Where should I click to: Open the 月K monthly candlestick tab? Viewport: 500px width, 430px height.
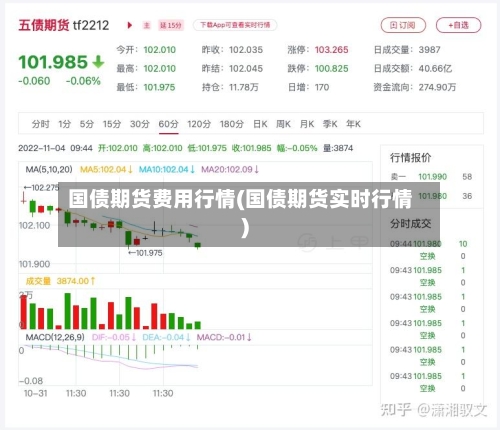tap(307, 124)
